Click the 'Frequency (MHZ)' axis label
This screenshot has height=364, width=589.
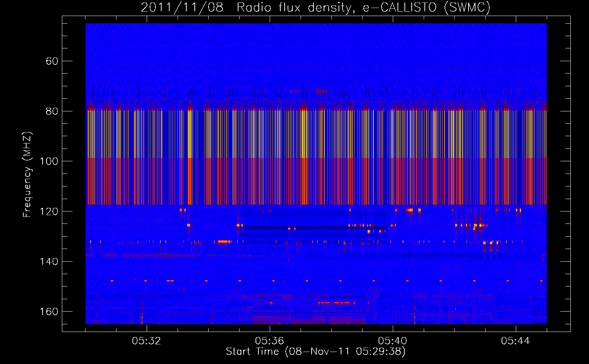coord(27,175)
